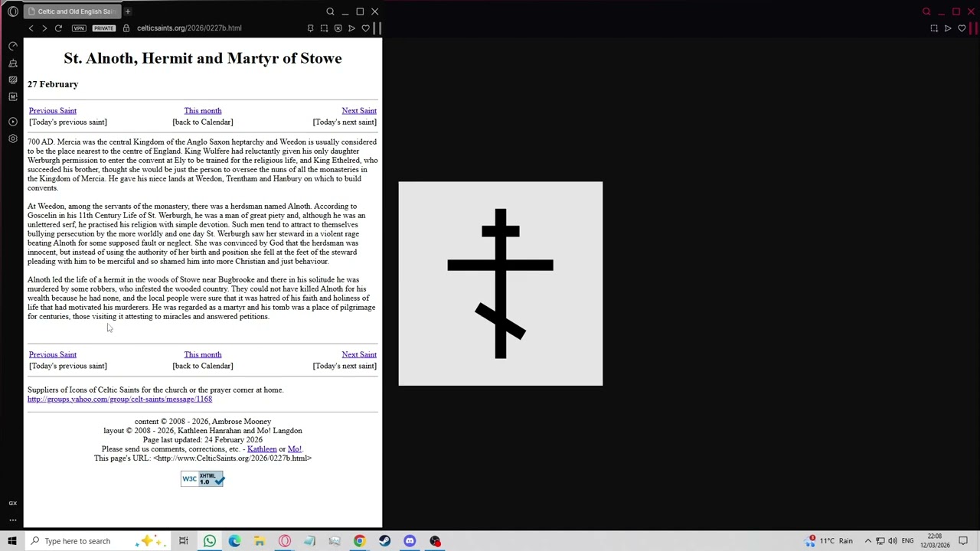Open the ad blocker shield icon
This screenshot has width=980, height=551.
tap(338, 28)
